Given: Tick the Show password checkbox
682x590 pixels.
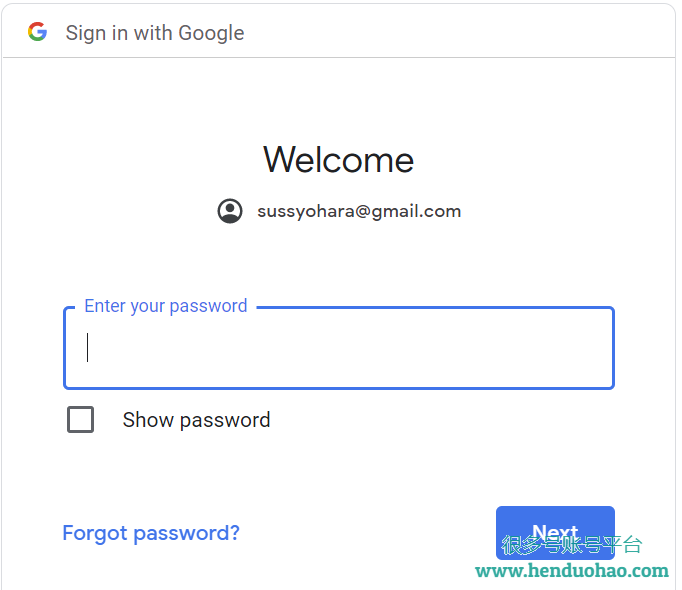Looking at the screenshot, I should coord(80,419).
